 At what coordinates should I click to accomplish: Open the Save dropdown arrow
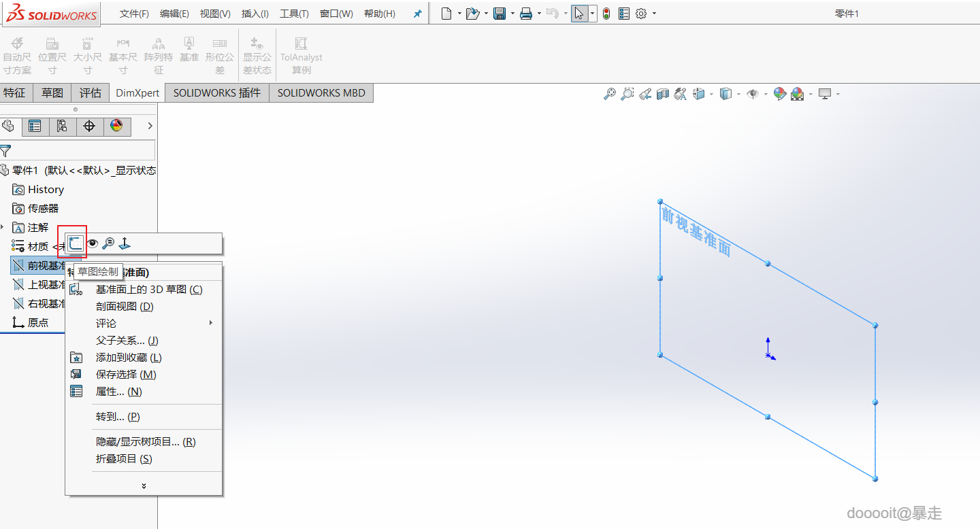click(x=512, y=14)
